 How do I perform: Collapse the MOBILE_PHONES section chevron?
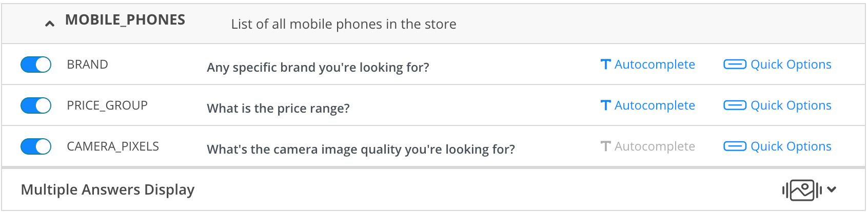50,24
